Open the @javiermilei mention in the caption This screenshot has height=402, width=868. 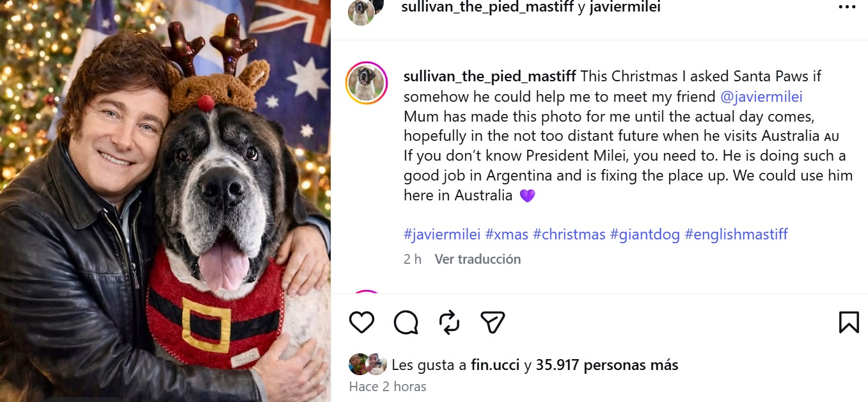[761, 97]
